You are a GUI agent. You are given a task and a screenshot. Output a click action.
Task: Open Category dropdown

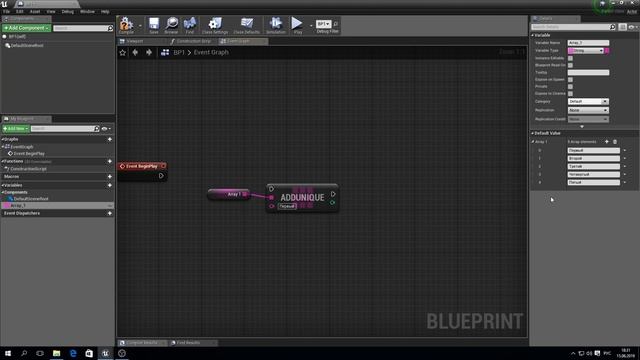pos(588,101)
